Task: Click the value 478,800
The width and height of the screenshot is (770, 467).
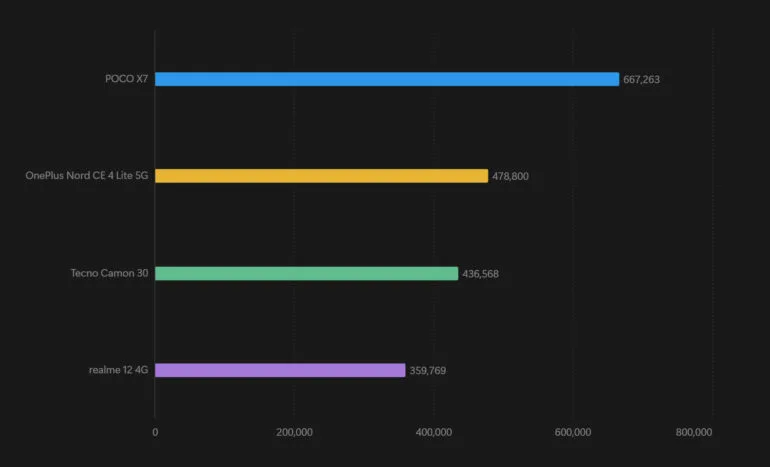Action: (510, 176)
